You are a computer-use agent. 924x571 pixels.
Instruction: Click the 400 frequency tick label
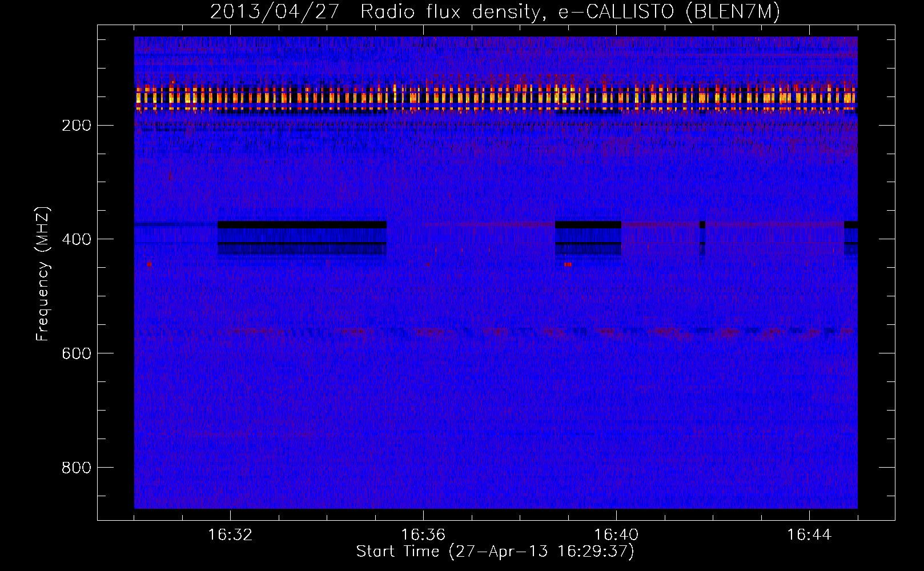[x=76, y=239]
